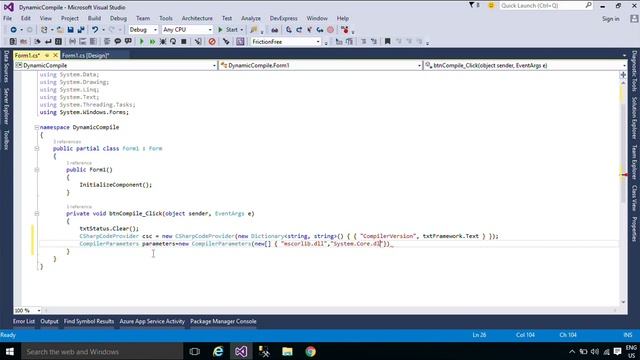
Task: Open Azure App Service Activity tab
Action: click(152, 321)
